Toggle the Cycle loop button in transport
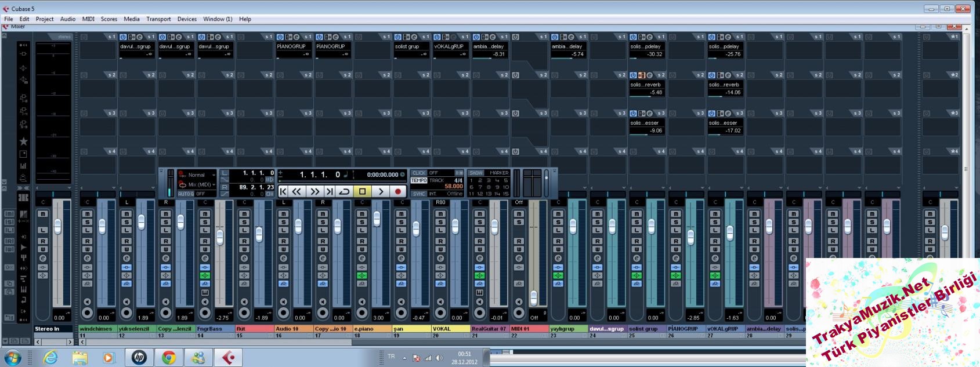The height and width of the screenshot is (367, 980). [x=345, y=191]
